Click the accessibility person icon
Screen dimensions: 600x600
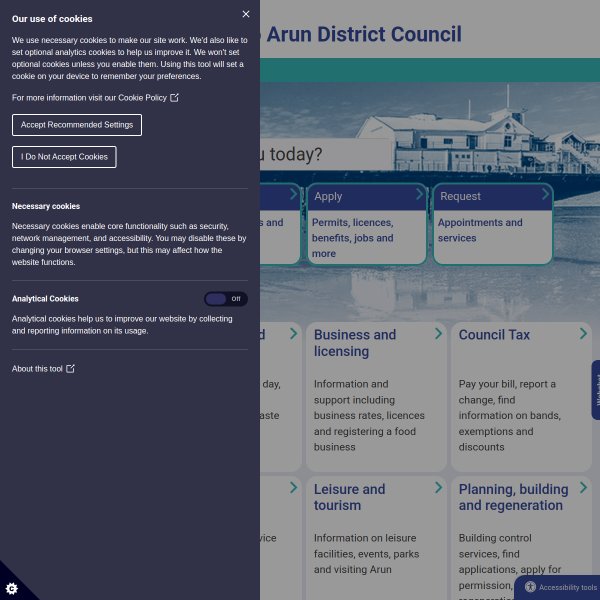click(530, 587)
